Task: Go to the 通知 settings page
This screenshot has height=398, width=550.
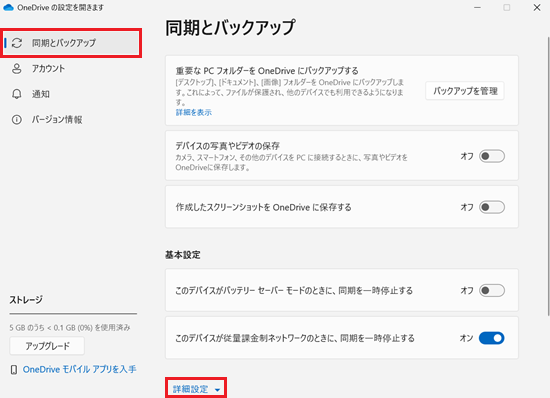Action: click(x=71, y=94)
